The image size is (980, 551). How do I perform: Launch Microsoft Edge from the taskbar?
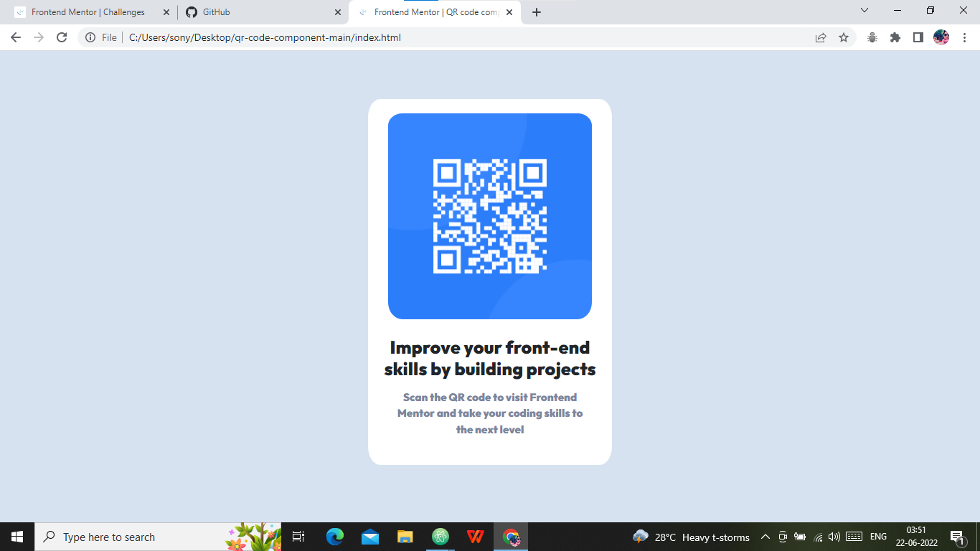335,537
